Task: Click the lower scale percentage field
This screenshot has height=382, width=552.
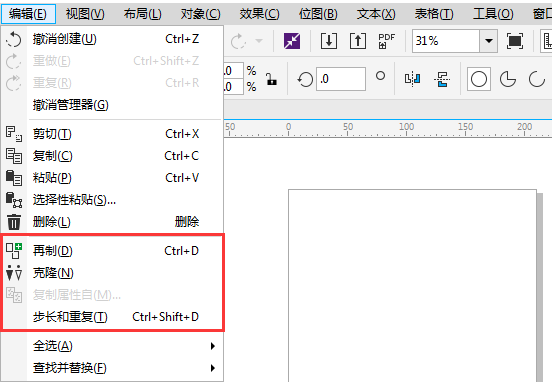Action: [233, 87]
